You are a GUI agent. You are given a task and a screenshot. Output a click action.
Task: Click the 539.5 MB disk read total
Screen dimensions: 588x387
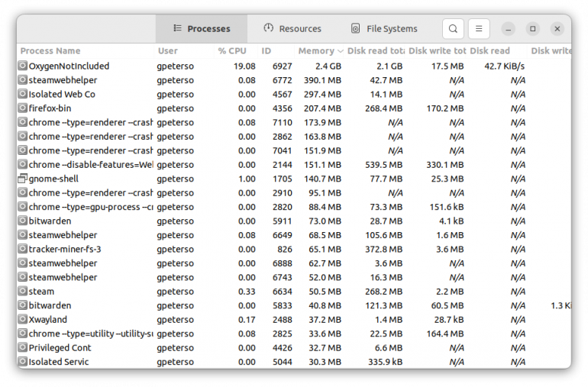(383, 165)
